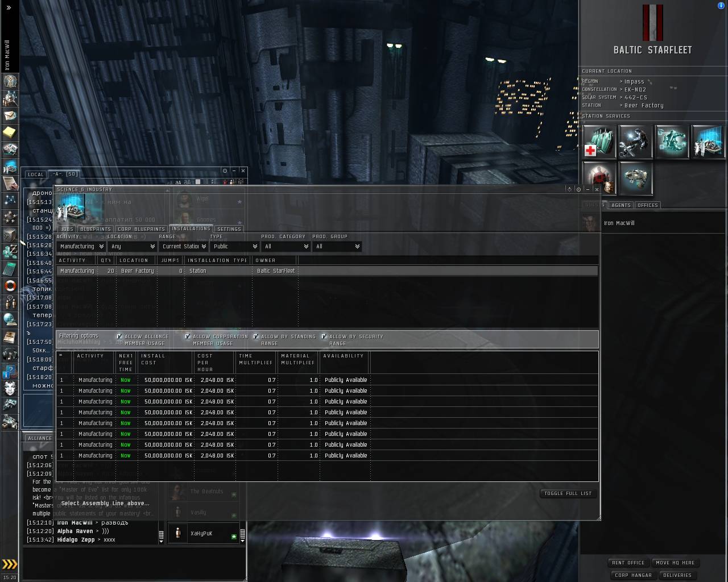Switch to the Settings tab
728x582 pixels.
click(x=229, y=229)
